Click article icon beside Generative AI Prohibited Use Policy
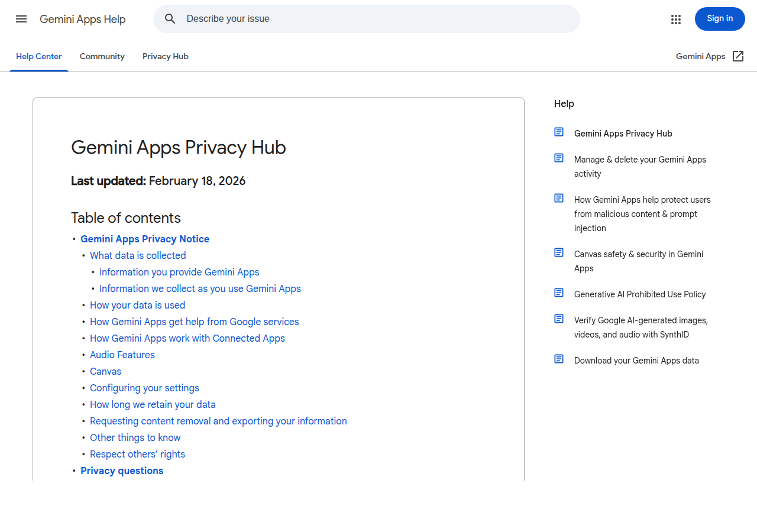This screenshot has height=532, width=757. [x=559, y=293]
